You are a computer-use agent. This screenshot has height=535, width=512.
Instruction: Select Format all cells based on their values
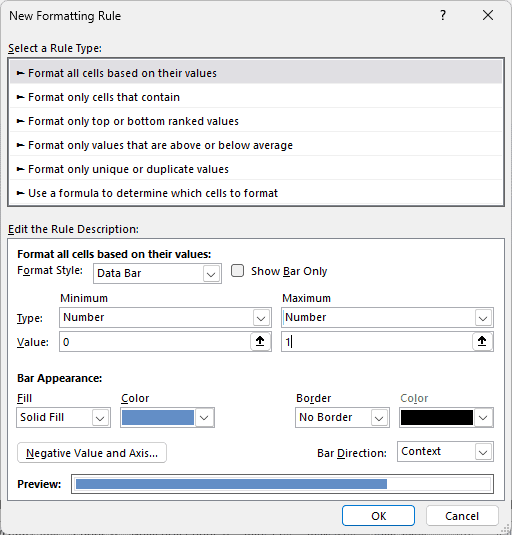[x=256, y=73]
